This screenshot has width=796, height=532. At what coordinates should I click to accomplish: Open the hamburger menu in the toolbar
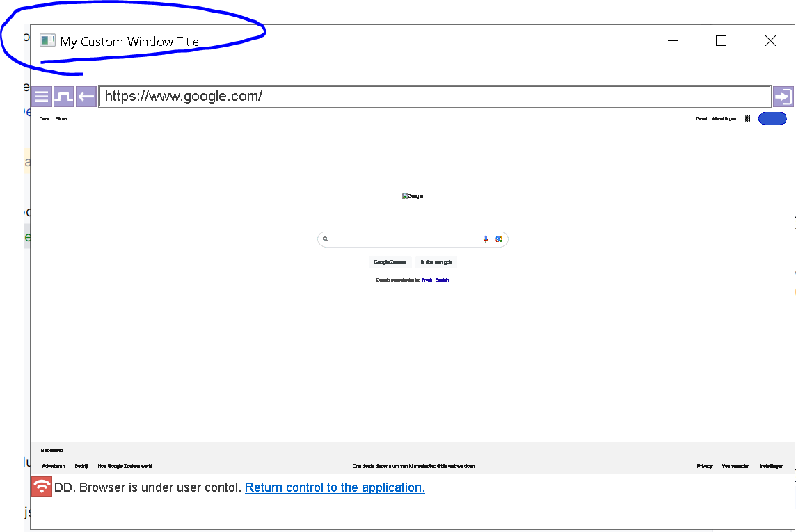[42, 96]
